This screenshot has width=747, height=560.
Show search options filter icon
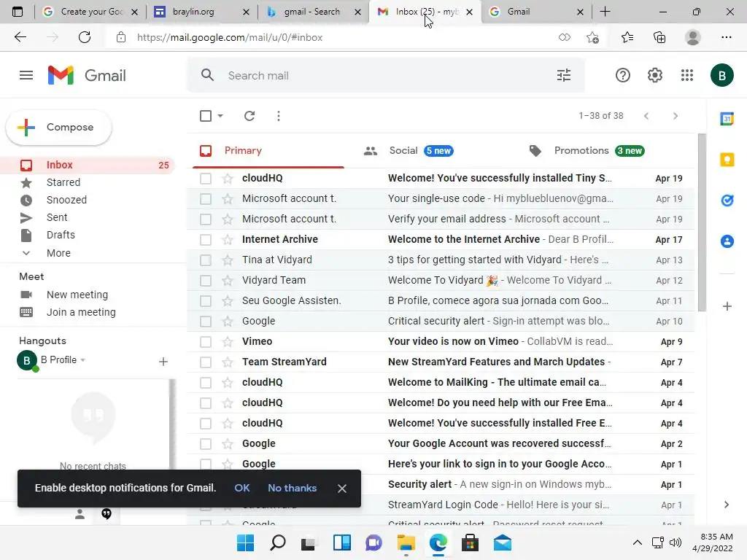pos(564,75)
